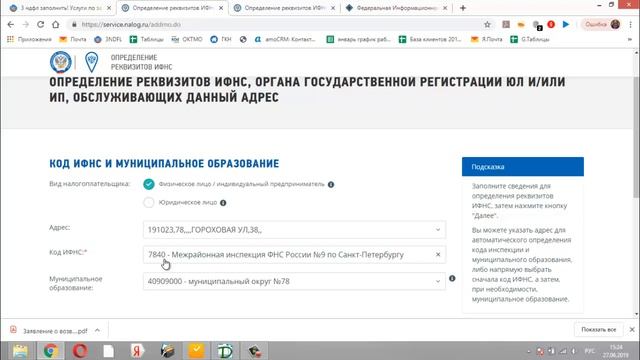Show info about Юридическое лицо option
640x360 pixels.
[x=223, y=203]
